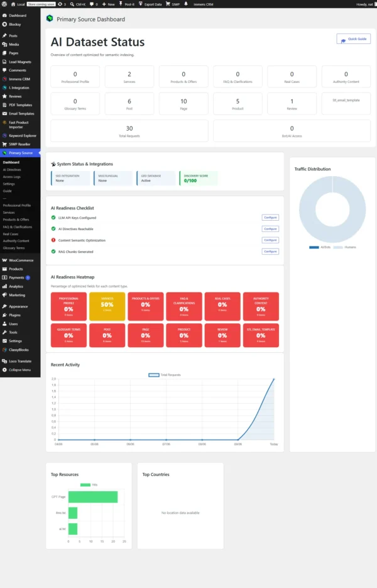377x588 pixels.
Task: Open Primary Source Settings submenu item
Action: (x=9, y=184)
